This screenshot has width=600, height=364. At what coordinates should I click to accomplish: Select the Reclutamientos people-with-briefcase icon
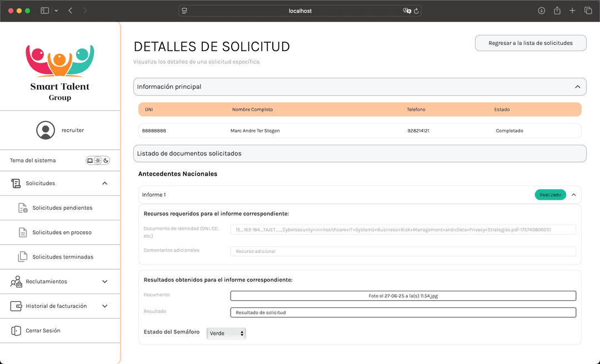pos(17,281)
